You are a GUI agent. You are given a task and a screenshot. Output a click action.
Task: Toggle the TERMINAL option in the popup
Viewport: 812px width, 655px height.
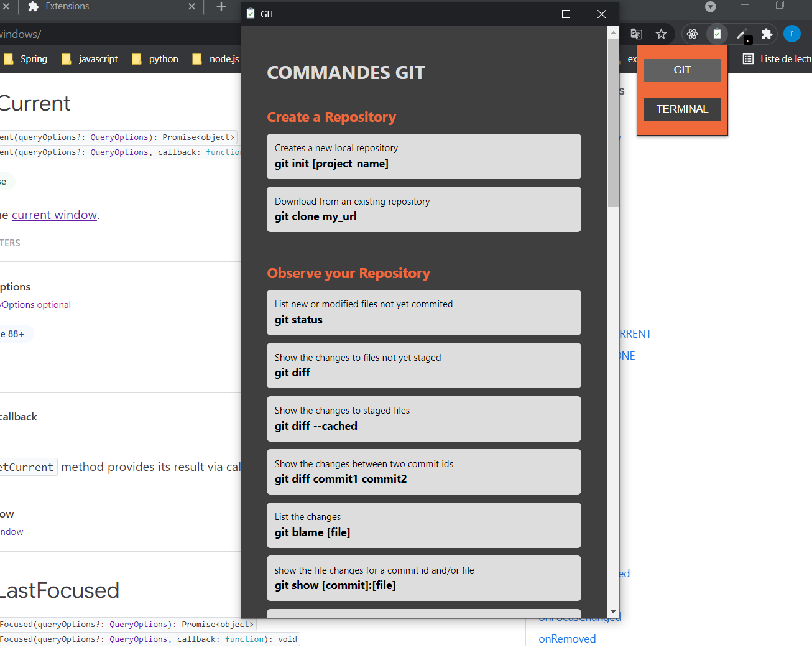pyautogui.click(x=681, y=109)
